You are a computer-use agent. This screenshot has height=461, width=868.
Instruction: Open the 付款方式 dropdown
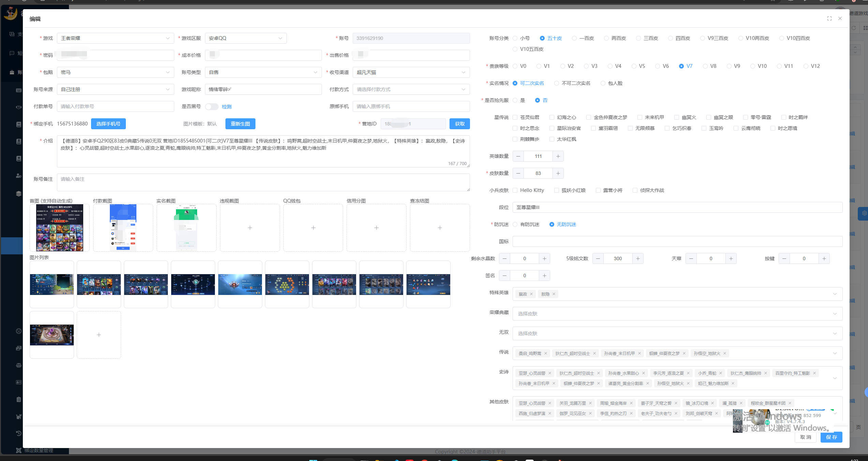pyautogui.click(x=411, y=89)
